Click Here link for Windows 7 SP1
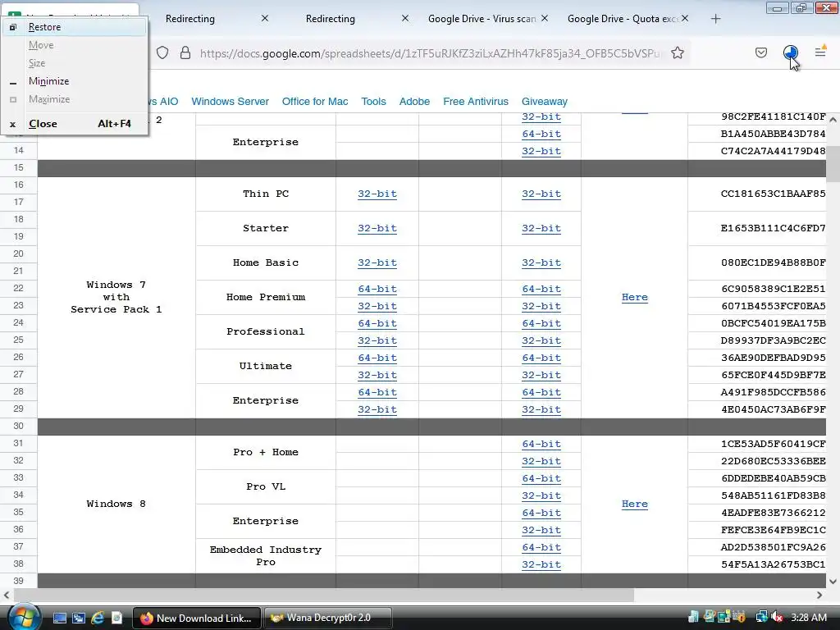 click(634, 297)
